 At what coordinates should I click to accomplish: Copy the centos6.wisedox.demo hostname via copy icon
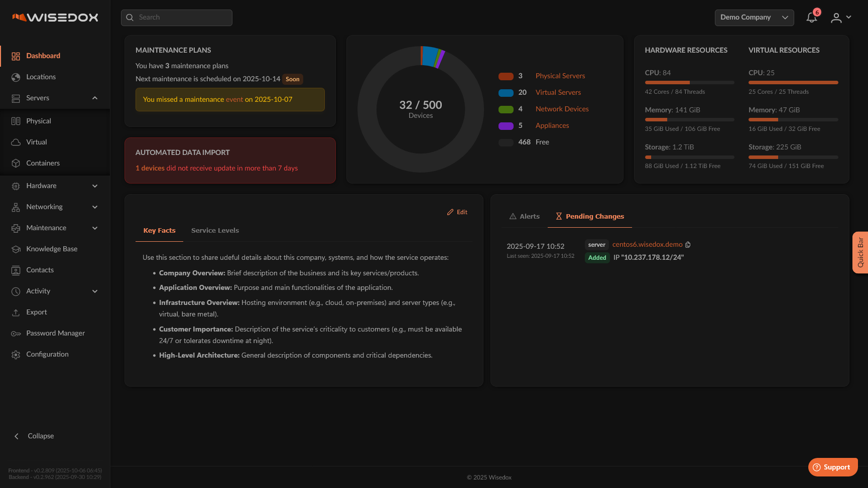coord(688,245)
